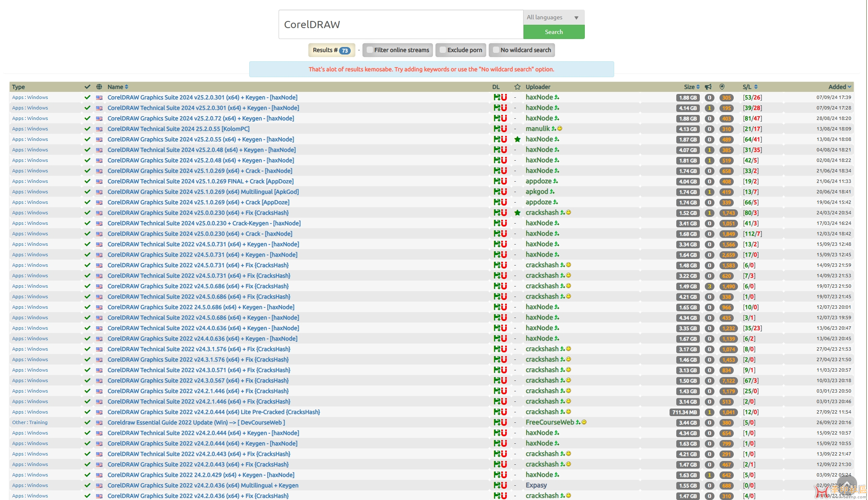Screen dimensions: 868x500
Task: Click the star icon in the table header
Action: (x=517, y=87)
